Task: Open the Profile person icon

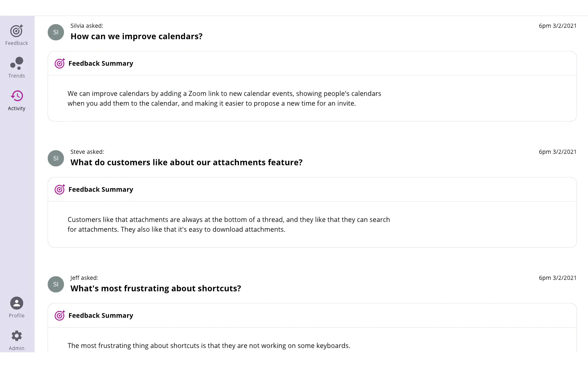Action: pos(16,303)
